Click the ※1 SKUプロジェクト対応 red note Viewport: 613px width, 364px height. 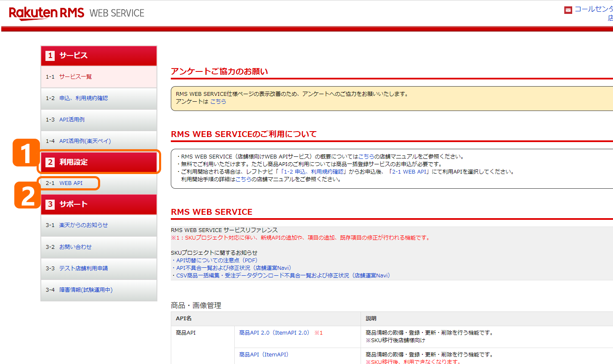click(x=301, y=238)
